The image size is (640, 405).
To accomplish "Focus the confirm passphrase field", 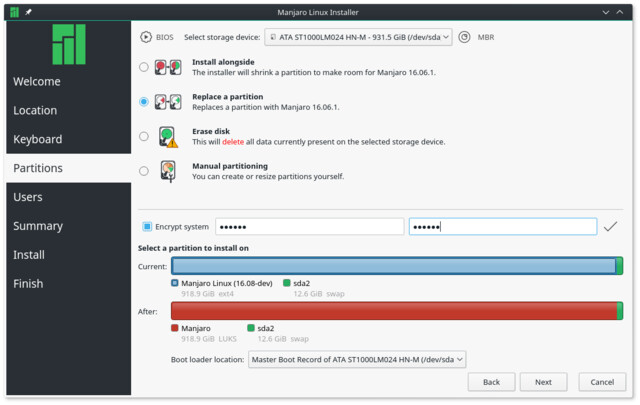I will pyautogui.click(x=503, y=227).
